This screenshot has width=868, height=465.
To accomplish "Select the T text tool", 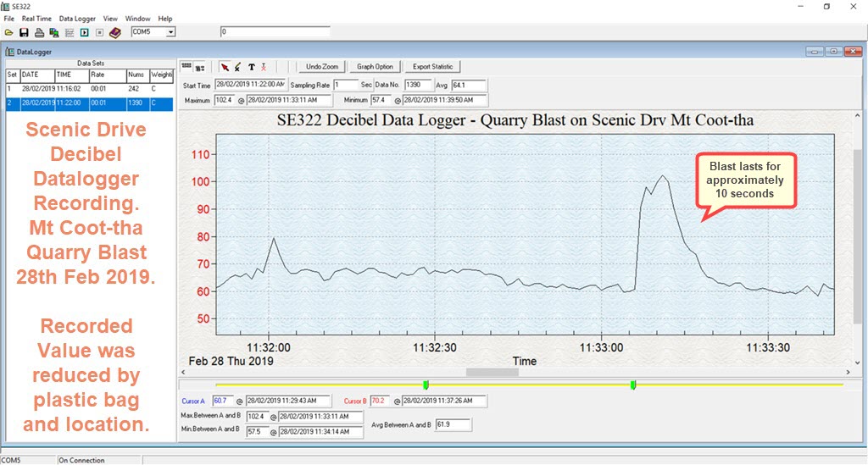I will (251, 67).
